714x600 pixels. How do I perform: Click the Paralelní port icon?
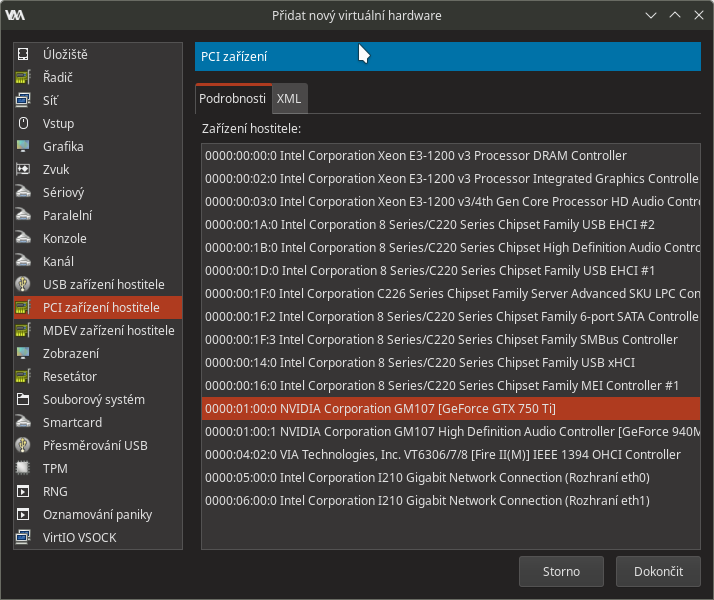23,215
